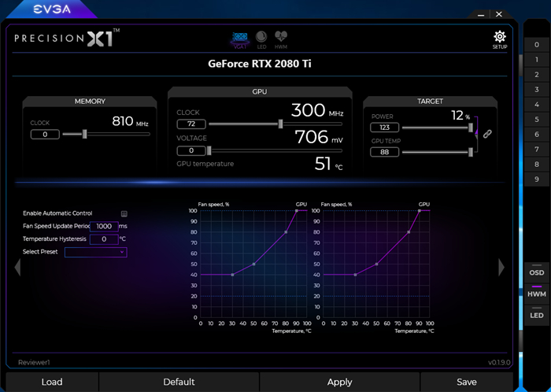Open the HWM heart monitor icon

coord(281,39)
